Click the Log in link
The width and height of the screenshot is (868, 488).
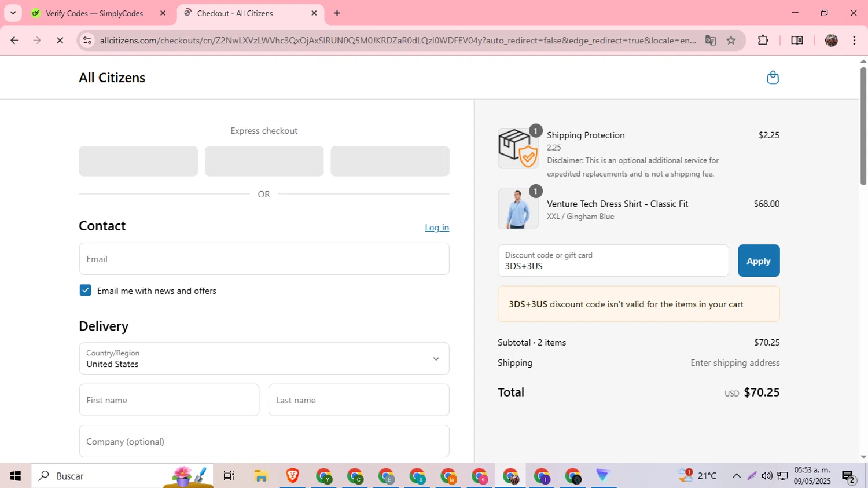coord(437,228)
